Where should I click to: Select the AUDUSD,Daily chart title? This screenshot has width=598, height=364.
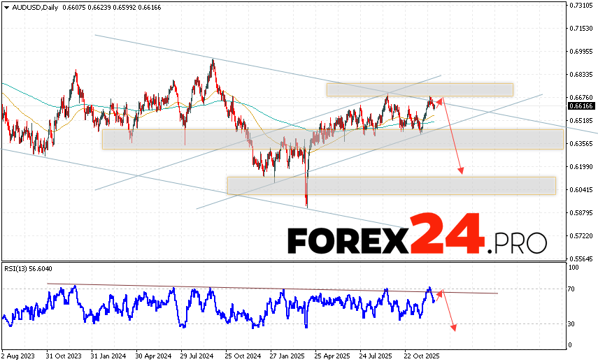[x=33, y=7]
